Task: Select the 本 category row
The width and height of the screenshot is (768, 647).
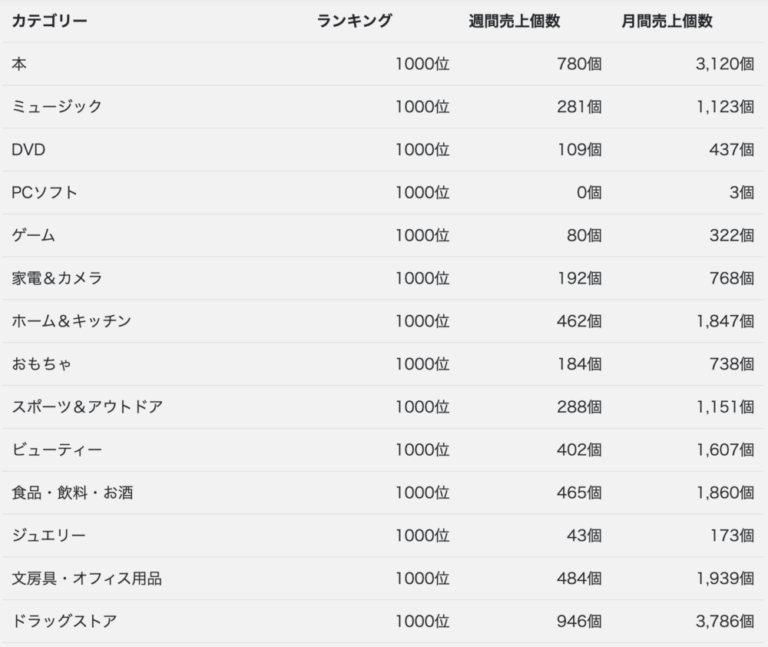Action: (x=383, y=64)
